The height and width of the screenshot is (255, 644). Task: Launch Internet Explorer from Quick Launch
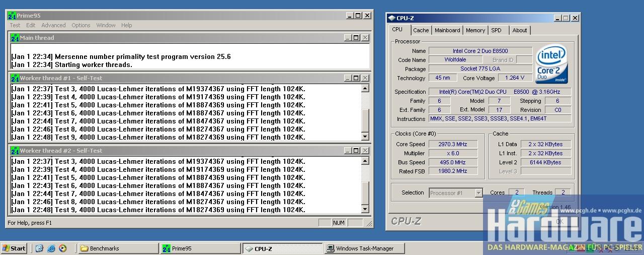(51, 248)
